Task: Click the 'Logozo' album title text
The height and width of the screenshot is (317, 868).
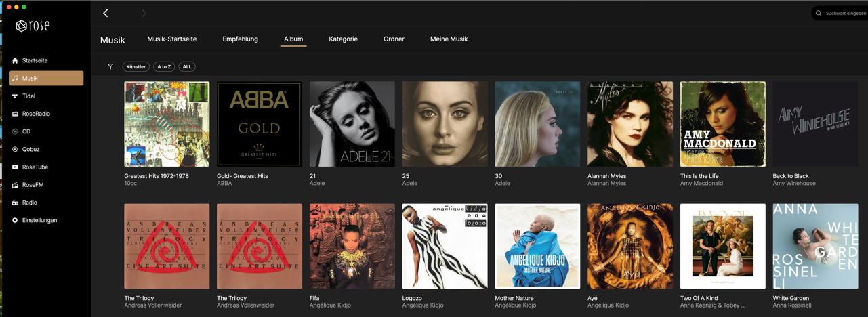Action: 412,298
